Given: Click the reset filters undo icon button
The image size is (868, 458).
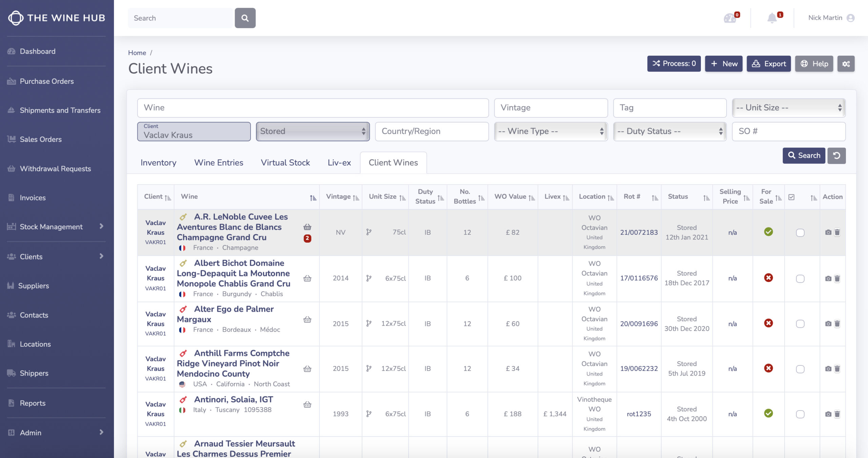Looking at the screenshot, I should point(836,156).
